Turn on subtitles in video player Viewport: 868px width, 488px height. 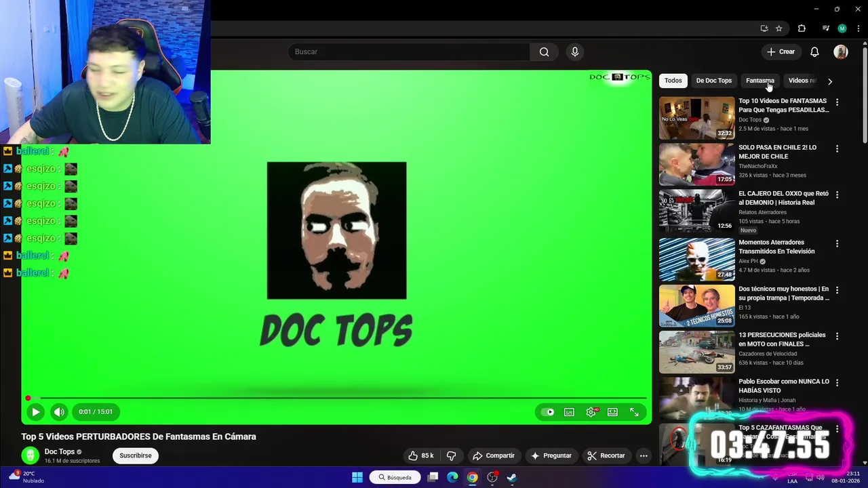coord(569,412)
